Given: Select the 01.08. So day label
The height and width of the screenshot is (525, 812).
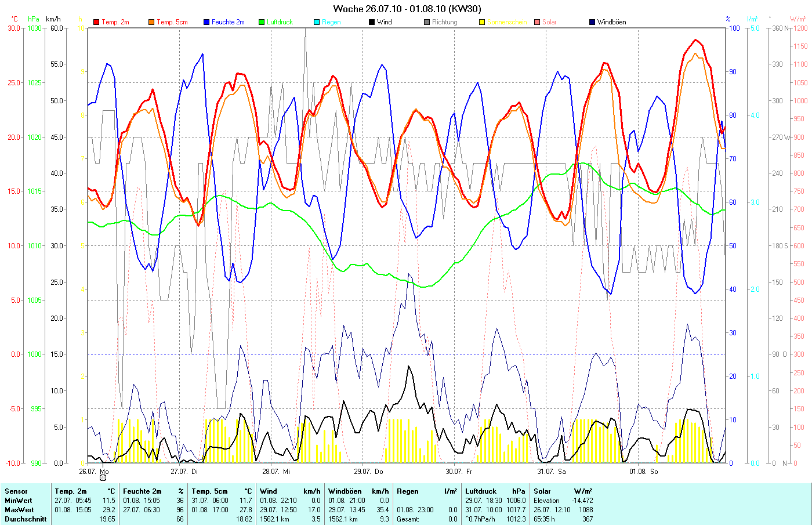Looking at the screenshot, I should point(643,472).
